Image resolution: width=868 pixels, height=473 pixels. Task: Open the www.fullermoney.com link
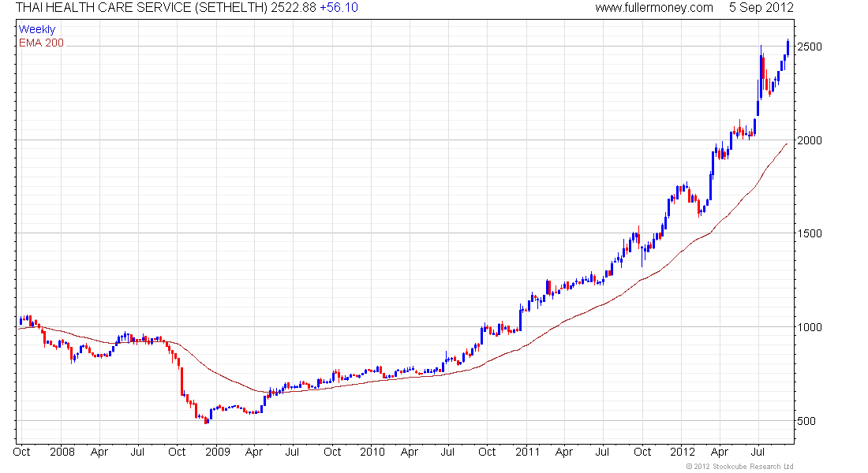coord(654,8)
